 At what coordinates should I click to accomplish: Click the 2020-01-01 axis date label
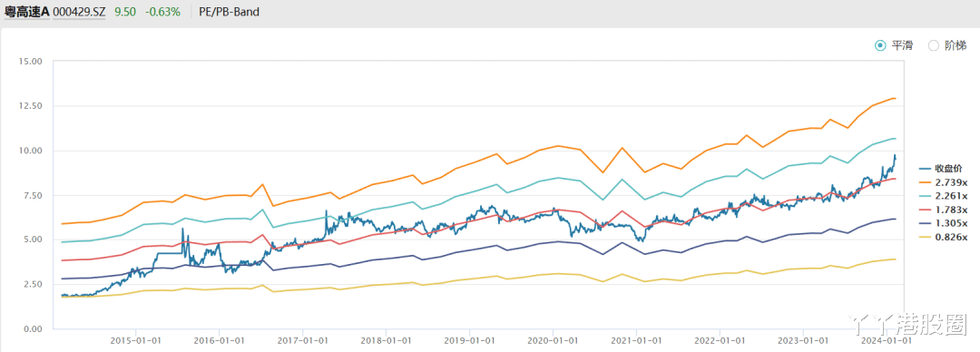point(553,341)
